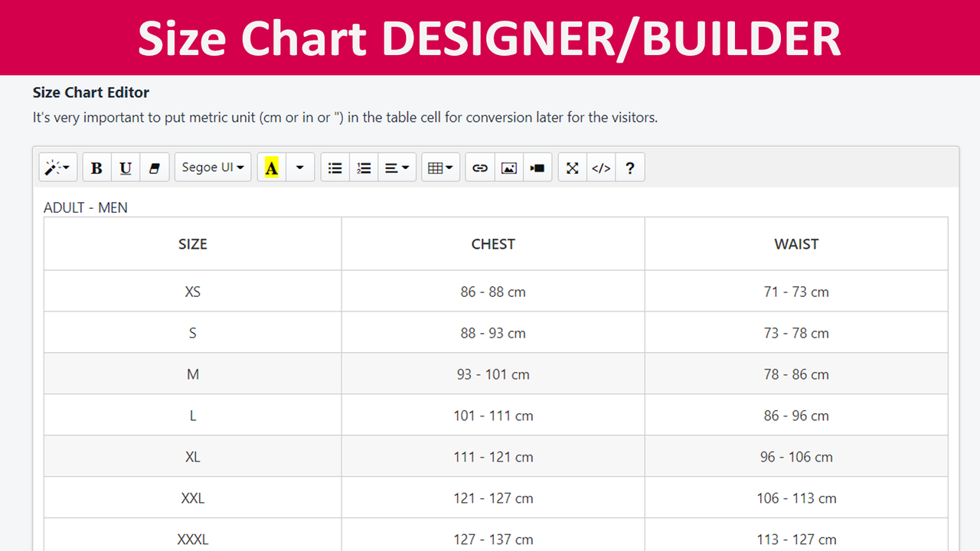Viewport: 980px width, 551px height.
Task: Open the font color picker
Action: click(271, 167)
